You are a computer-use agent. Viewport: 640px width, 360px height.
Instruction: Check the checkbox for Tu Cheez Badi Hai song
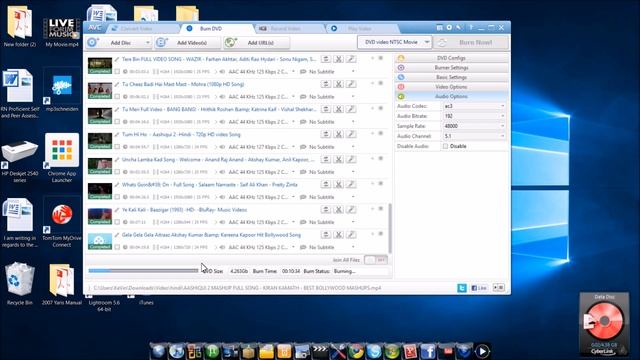pos(117,97)
